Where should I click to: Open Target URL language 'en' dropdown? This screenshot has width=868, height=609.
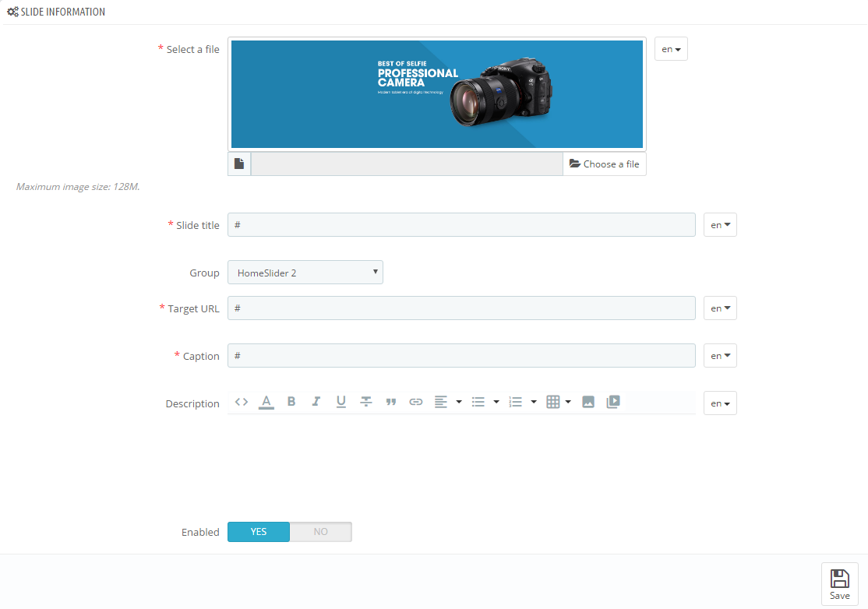(720, 308)
